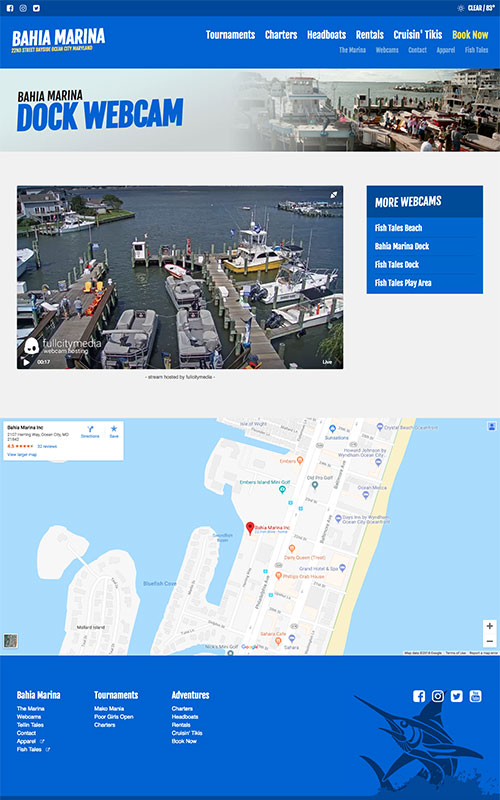Click the Live indicator on the video
Image resolution: width=500 pixels, height=800 pixels.
pyautogui.click(x=327, y=362)
